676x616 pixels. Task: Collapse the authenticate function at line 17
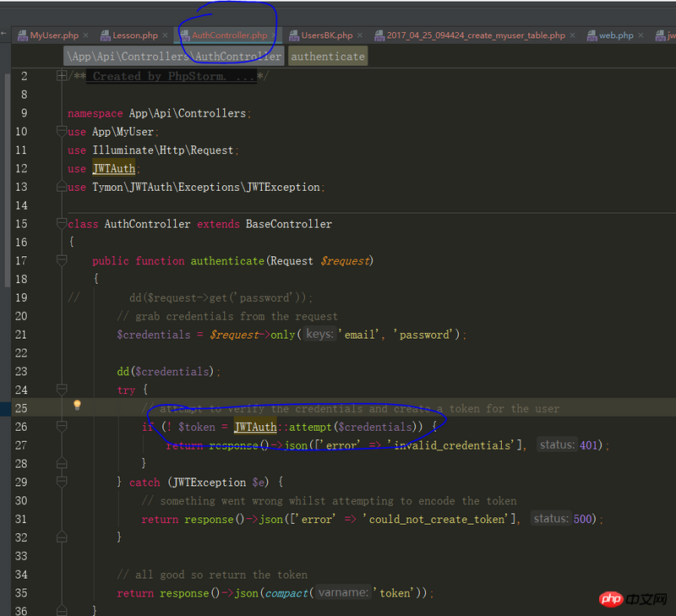[62, 260]
